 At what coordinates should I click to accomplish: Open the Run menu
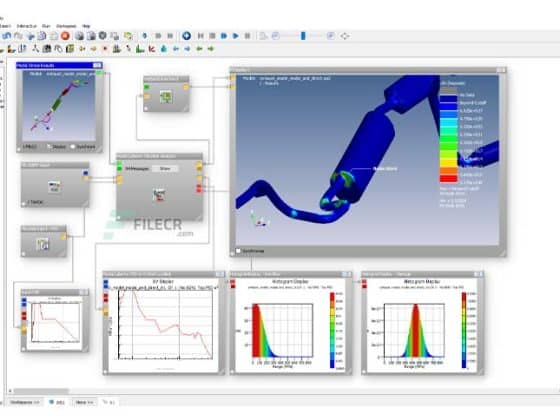[x=46, y=26]
